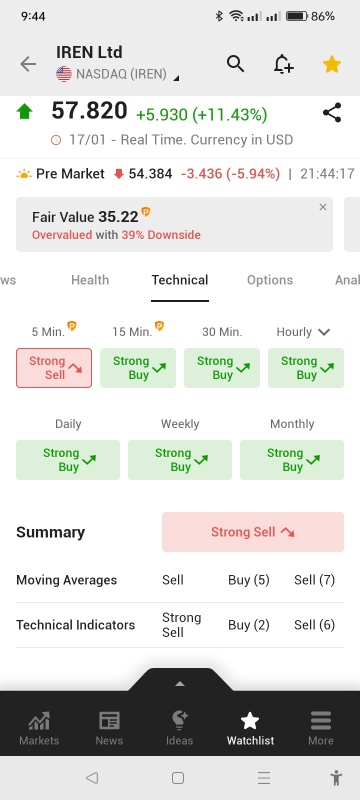The height and width of the screenshot is (800, 360).
Task: Open Markets from bottom navigation
Action: point(39,728)
